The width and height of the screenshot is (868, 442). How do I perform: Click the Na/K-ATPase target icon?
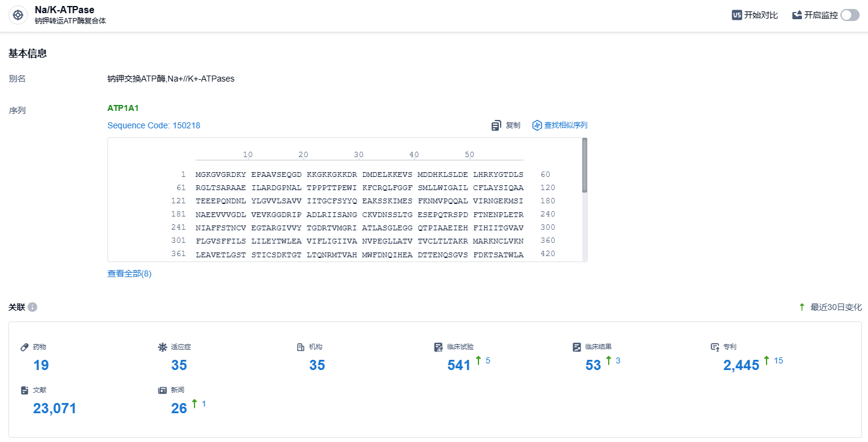click(18, 15)
